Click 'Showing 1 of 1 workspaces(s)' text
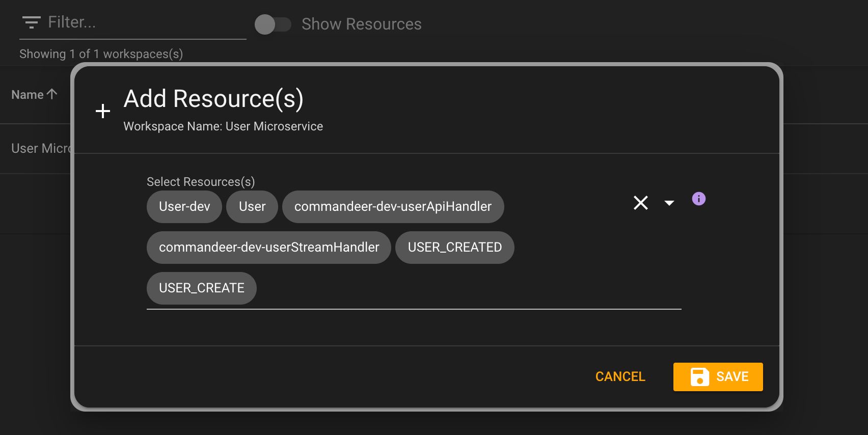This screenshot has height=435, width=868. pos(101,54)
